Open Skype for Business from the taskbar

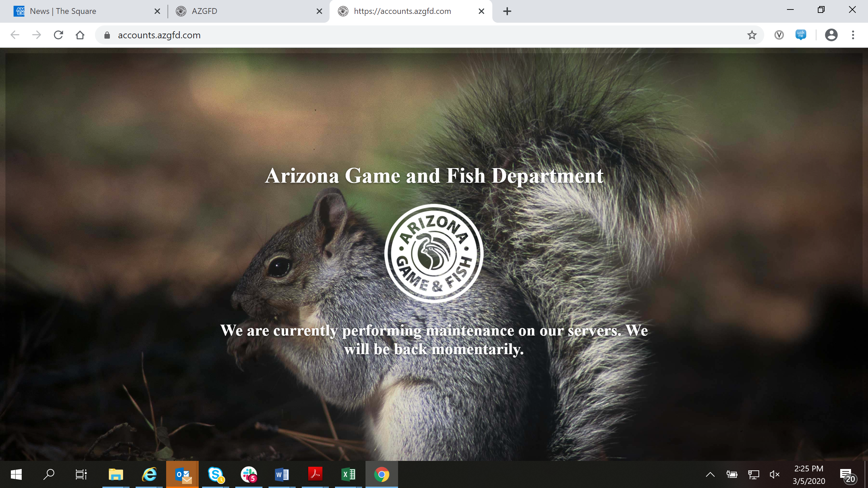216,474
